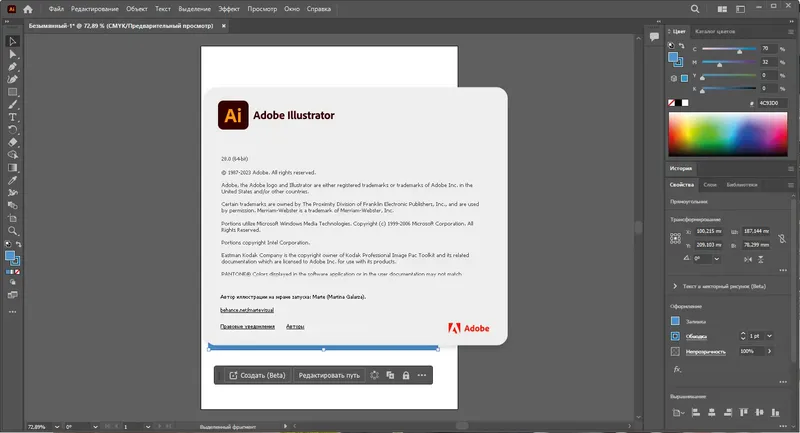The width and height of the screenshot is (800, 433).
Task: Toggle constrain width and height proportions link
Action: click(781, 238)
